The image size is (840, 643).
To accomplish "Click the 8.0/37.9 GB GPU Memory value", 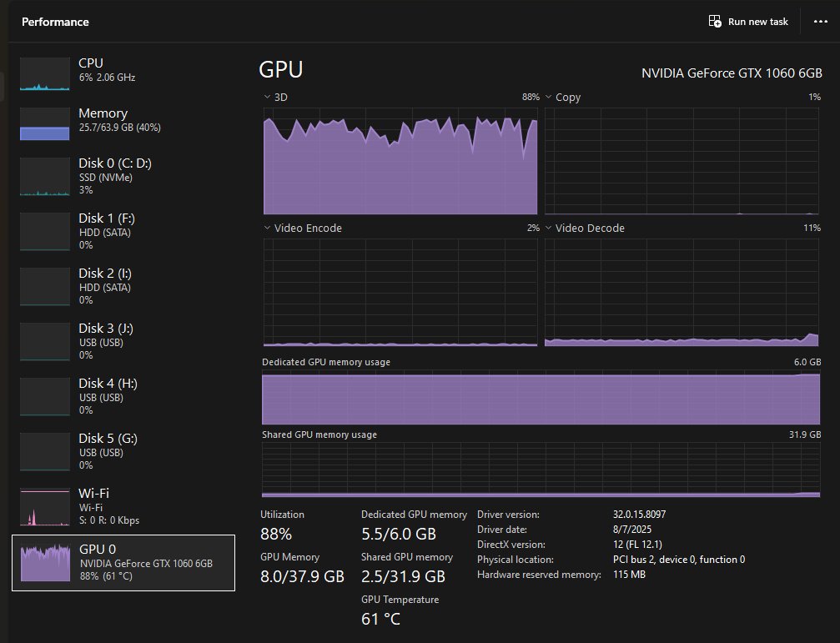I will pyautogui.click(x=302, y=576).
